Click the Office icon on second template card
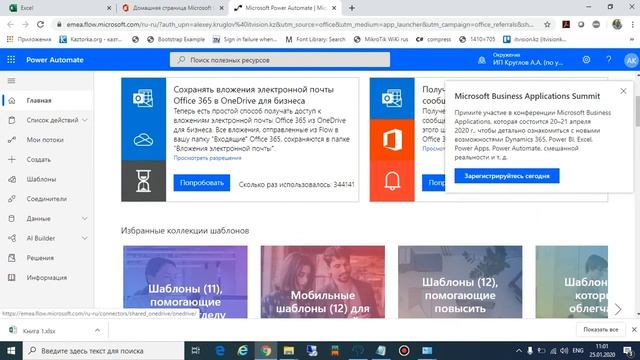Image resolution: width=640 pixels, height=360 pixels. [392, 140]
